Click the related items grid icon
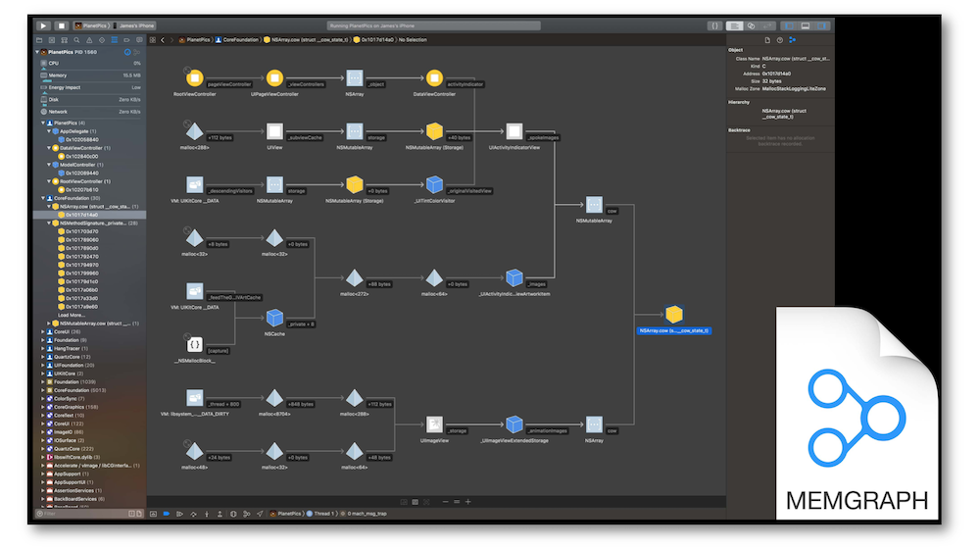This screenshot has height=548, width=980. (x=153, y=40)
